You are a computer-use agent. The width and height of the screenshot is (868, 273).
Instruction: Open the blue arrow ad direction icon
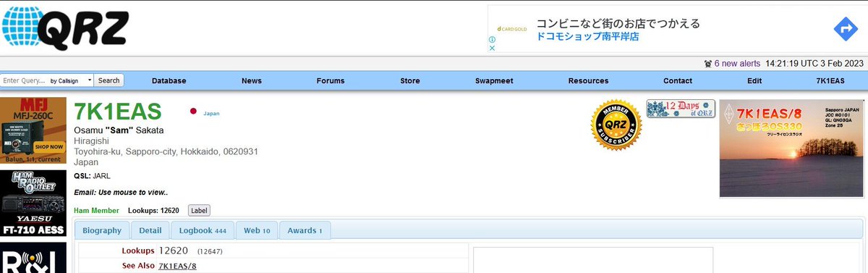(846, 29)
